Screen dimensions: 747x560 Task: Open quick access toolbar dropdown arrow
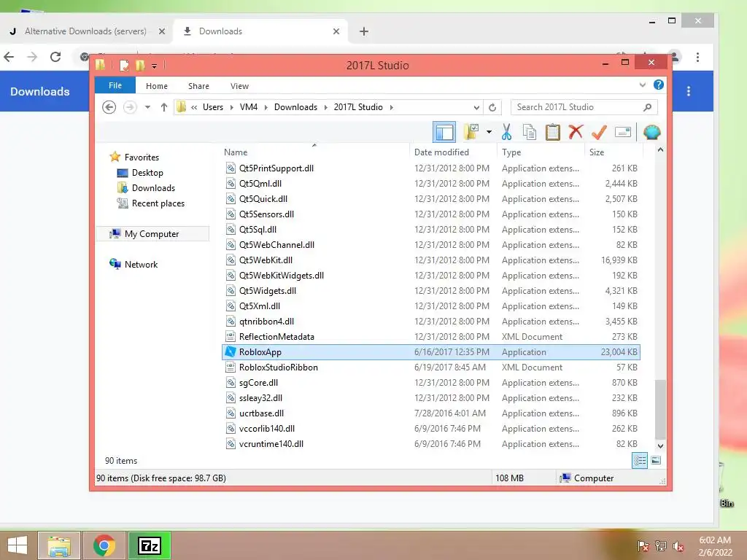click(155, 66)
